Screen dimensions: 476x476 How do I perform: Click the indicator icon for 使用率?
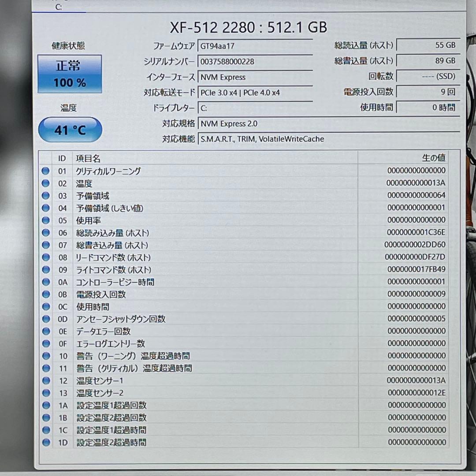coord(46,221)
